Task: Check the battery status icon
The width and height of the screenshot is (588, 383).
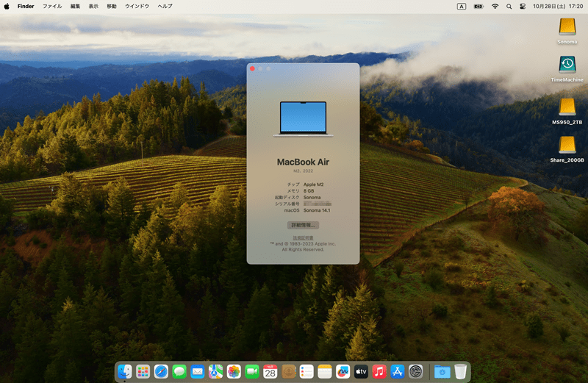Action: coord(478,7)
